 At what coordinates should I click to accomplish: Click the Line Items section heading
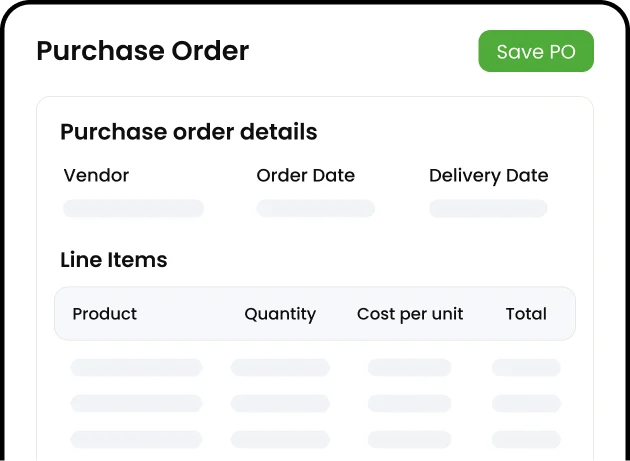[114, 260]
